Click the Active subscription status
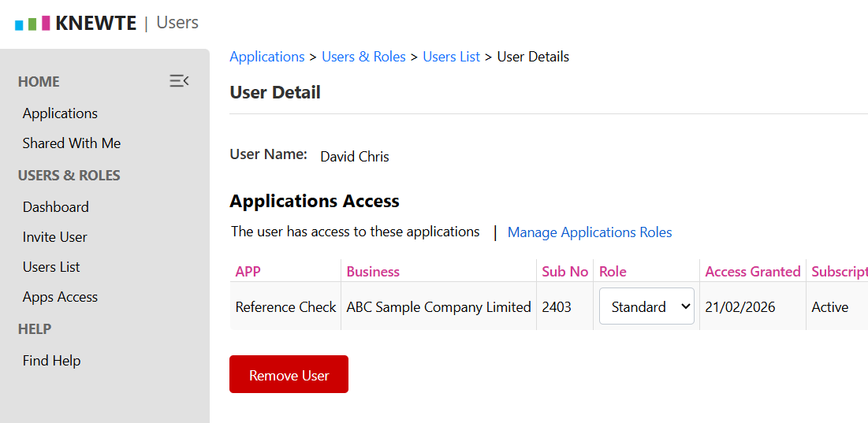Image resolution: width=868 pixels, height=423 pixels. click(x=830, y=307)
